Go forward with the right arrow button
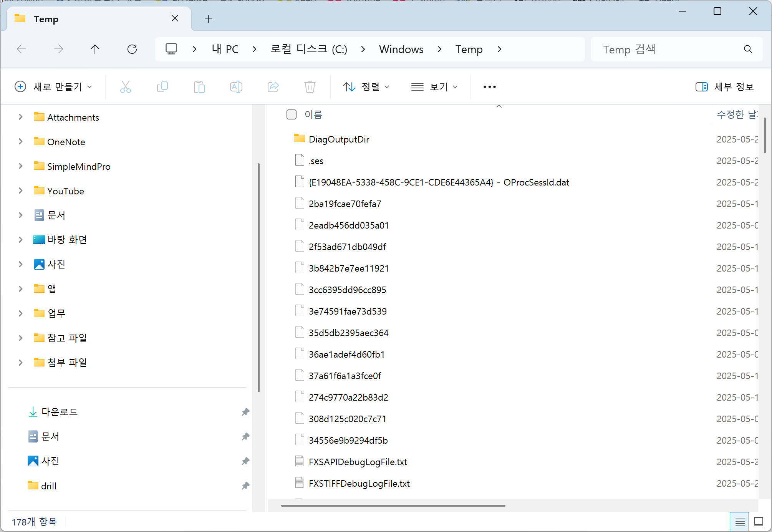Image resolution: width=772 pixels, height=532 pixels. tap(58, 49)
